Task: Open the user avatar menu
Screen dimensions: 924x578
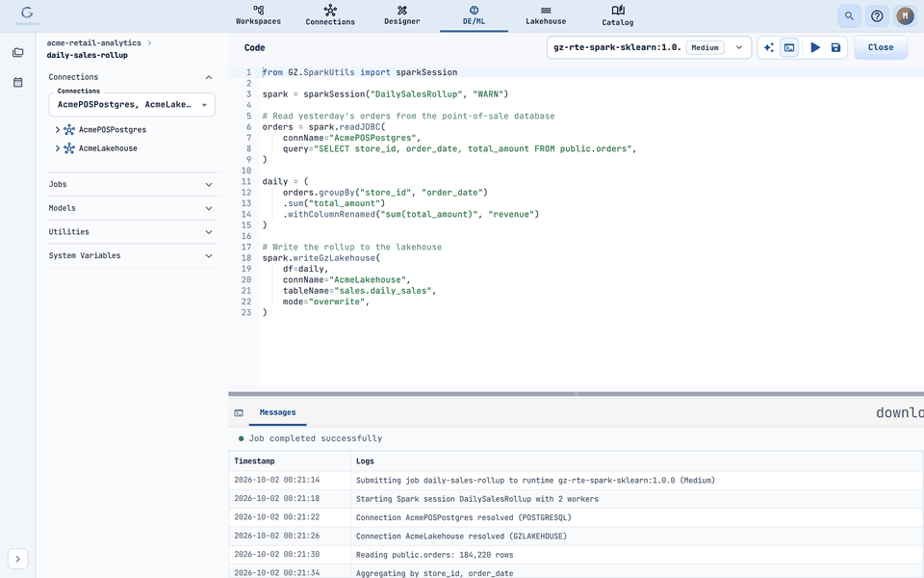Action: click(905, 16)
